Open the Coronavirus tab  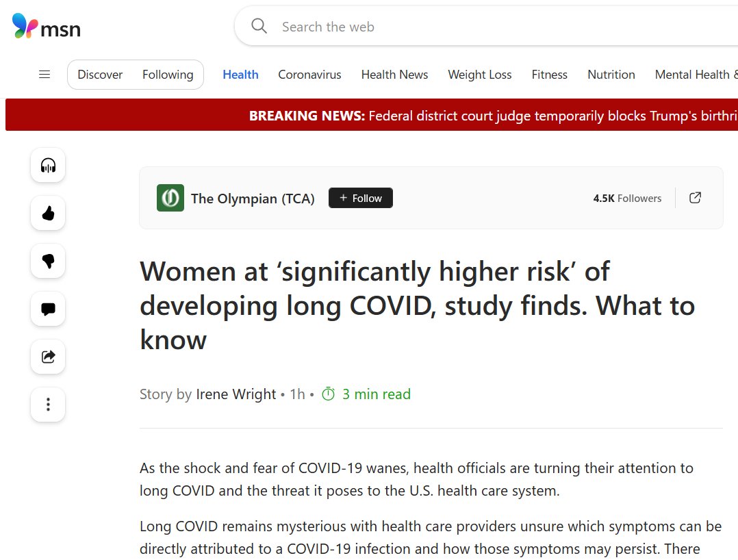[309, 75]
